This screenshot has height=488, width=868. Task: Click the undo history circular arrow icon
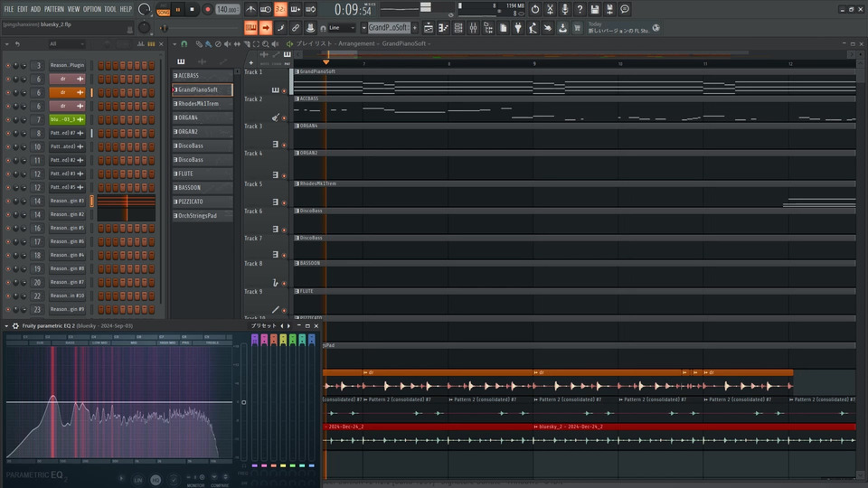point(534,9)
